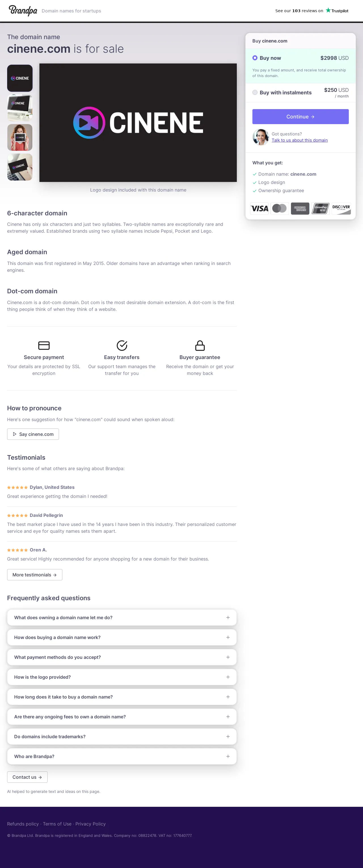
Task: Click the Continue button
Action: pyautogui.click(x=300, y=116)
